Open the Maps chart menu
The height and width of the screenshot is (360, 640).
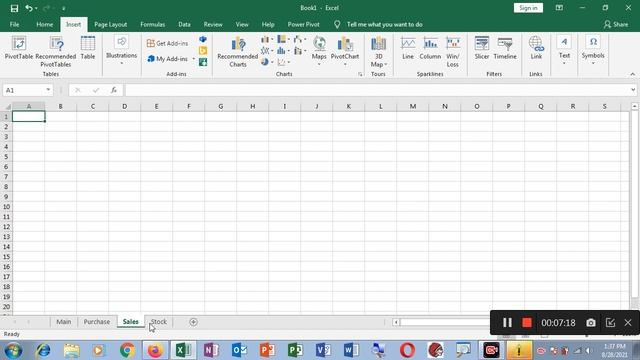(x=319, y=51)
